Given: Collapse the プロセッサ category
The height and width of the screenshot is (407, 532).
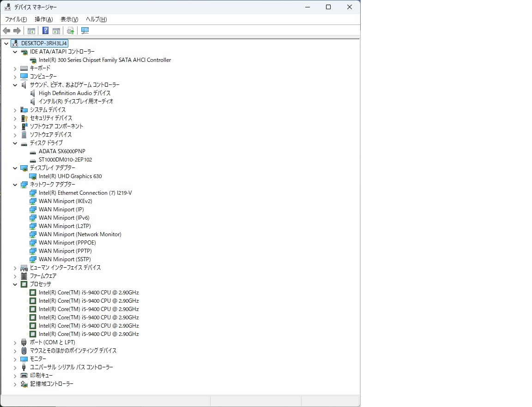Looking at the screenshot, I should (x=15, y=284).
